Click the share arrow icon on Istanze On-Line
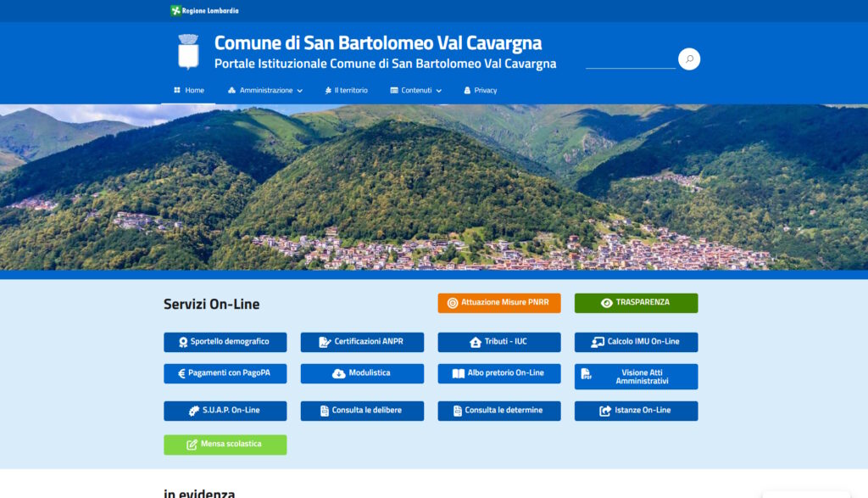868x498 pixels. point(605,411)
